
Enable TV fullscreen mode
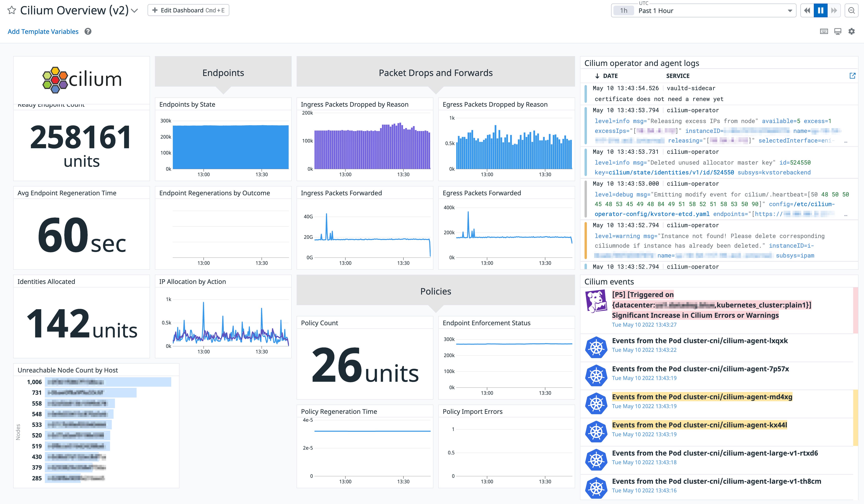838,31
